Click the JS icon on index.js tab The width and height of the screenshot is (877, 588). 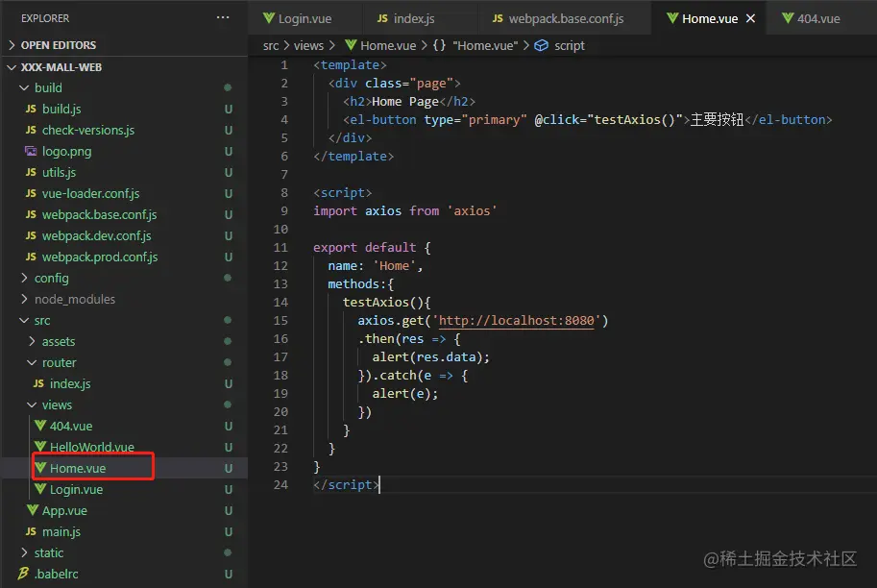tap(382, 18)
